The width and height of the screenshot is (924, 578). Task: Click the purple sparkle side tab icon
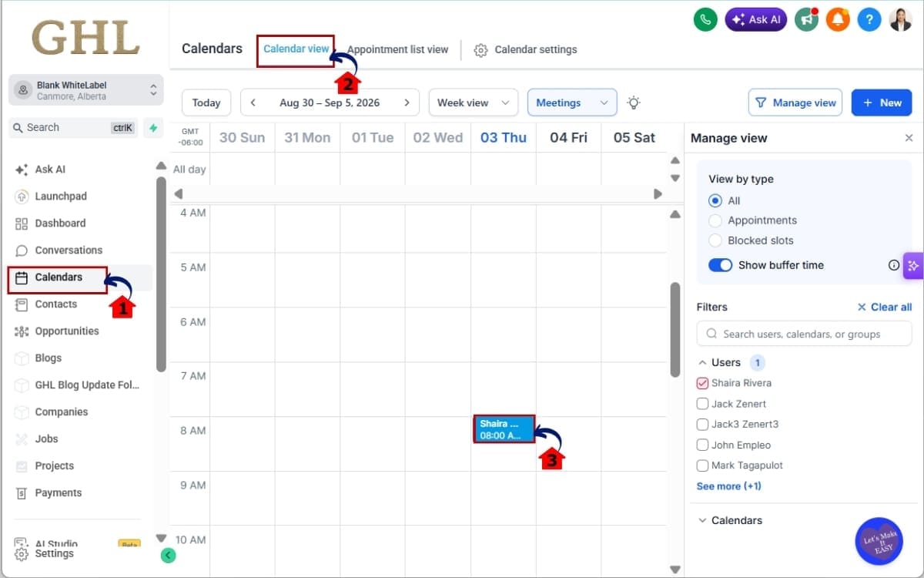(x=913, y=265)
